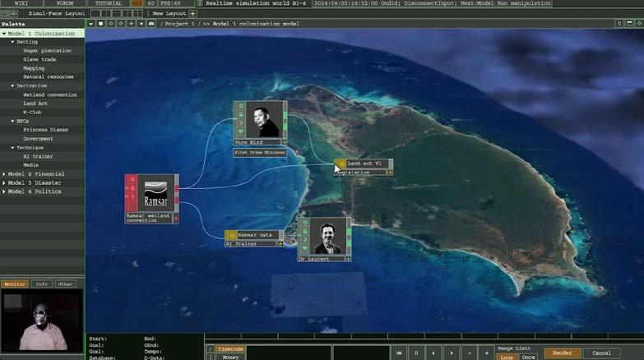Click the Render button
Screen dimensions: 644x360
pyautogui.click(x=562, y=353)
